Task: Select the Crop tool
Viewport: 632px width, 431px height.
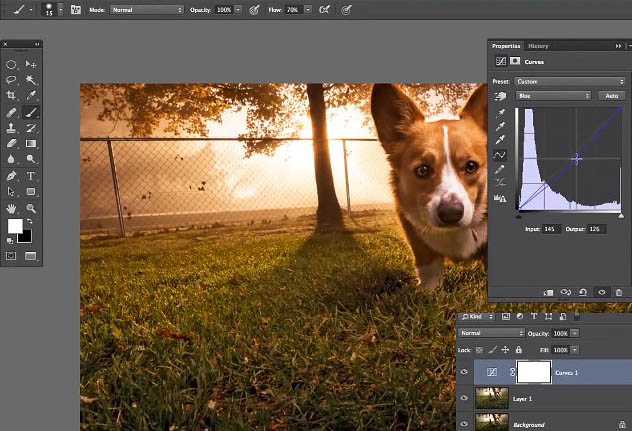Action: (11, 96)
